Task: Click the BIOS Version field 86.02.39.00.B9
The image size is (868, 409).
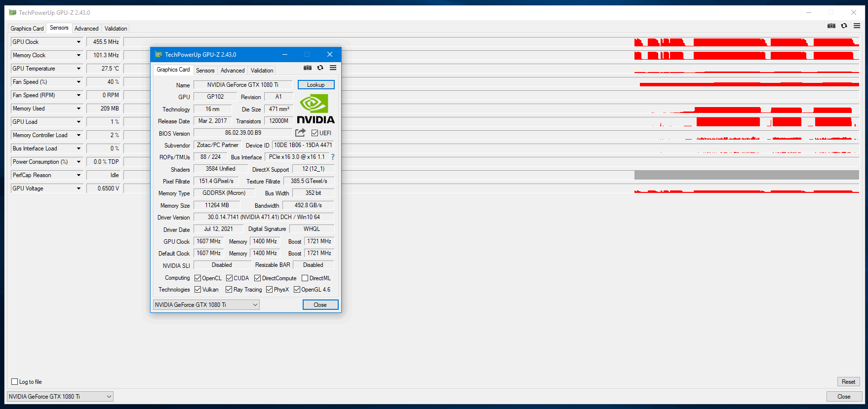Action: [x=243, y=133]
